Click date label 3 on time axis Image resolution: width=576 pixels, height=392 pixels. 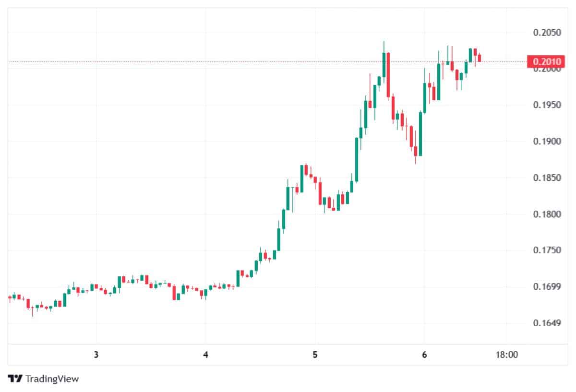96,355
